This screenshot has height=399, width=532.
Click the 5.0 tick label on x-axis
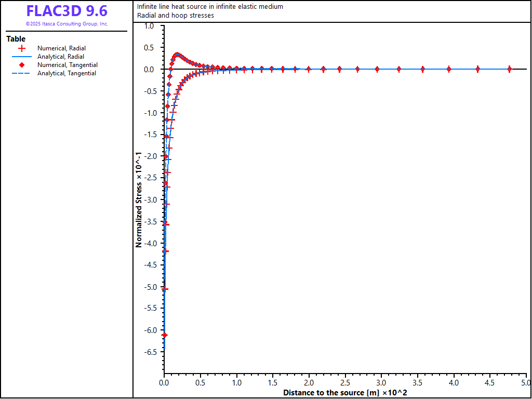[526, 383]
